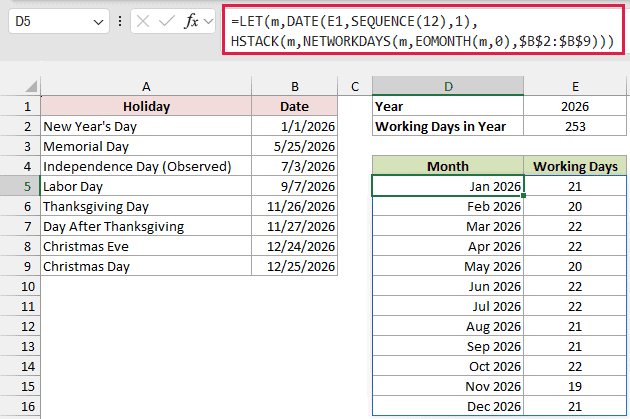Select column E header
The image size is (630, 419).
[x=575, y=86]
